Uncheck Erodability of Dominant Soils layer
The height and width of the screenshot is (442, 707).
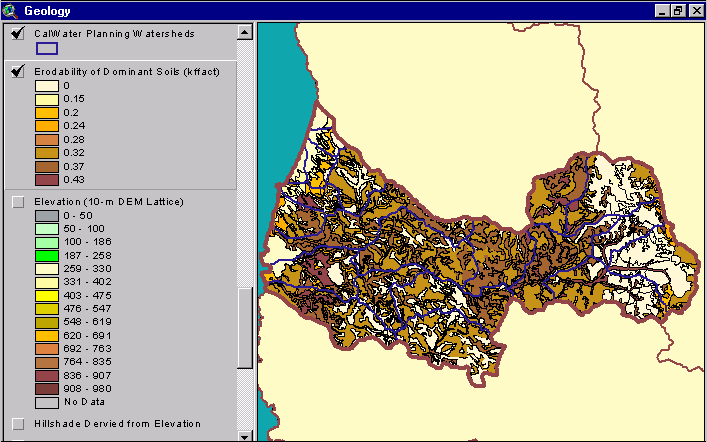coord(18,71)
